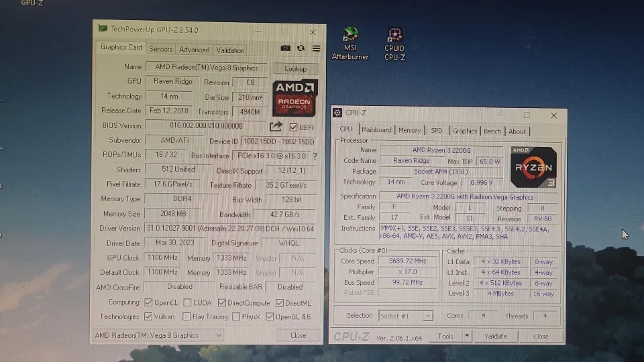Expand the Tools dropdown arrow in CPU-Z
644x362 pixels.
[467, 336]
